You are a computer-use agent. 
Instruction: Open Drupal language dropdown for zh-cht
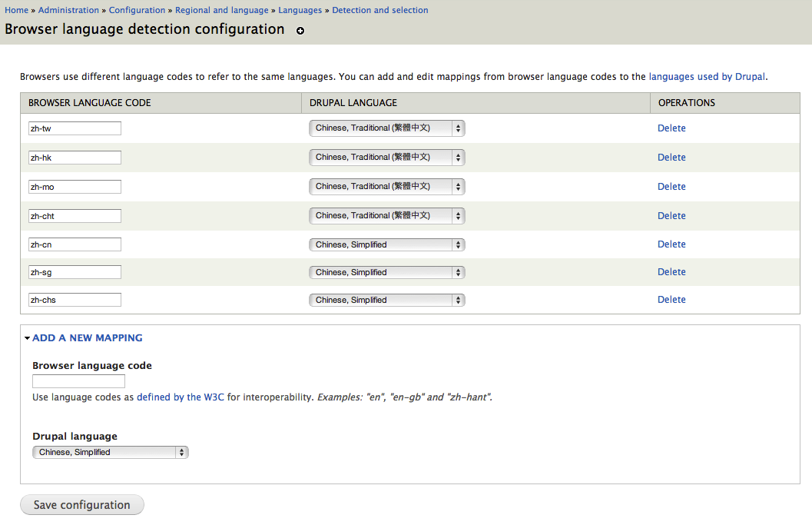(x=387, y=215)
